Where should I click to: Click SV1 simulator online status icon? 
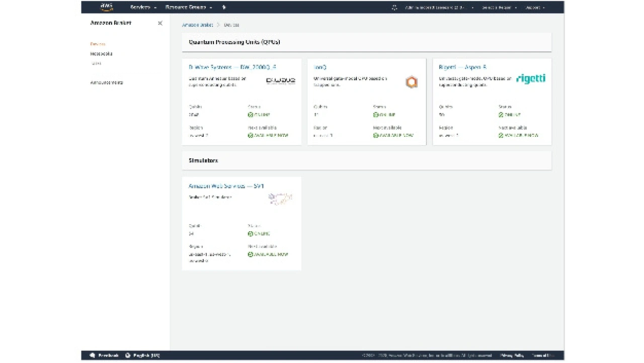click(x=250, y=234)
